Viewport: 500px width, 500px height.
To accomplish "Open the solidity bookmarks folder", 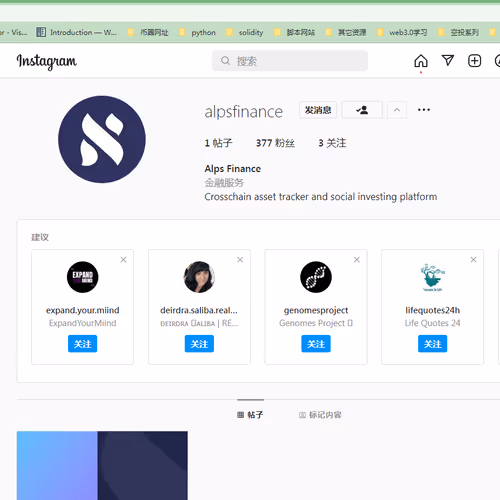I will click(x=245, y=32).
